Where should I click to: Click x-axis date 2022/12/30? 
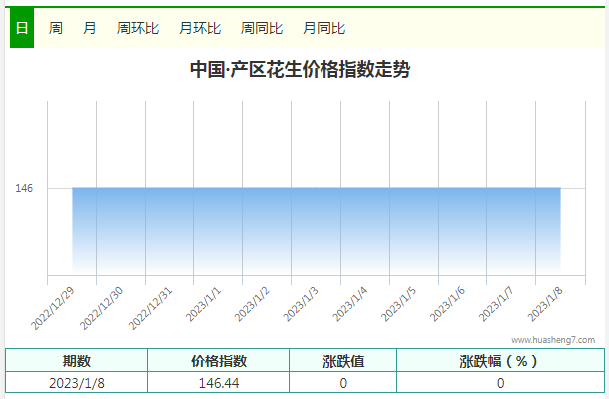(x=101, y=308)
